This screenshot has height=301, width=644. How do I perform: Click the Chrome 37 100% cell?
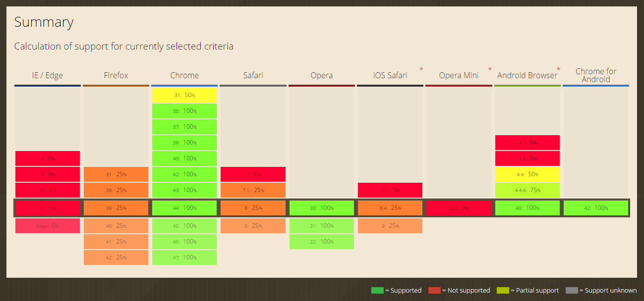tap(184, 127)
